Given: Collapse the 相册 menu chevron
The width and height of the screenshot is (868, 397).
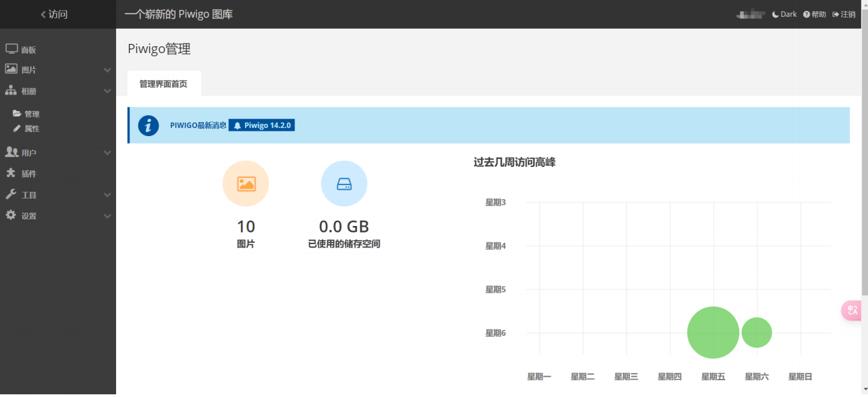Looking at the screenshot, I should [107, 91].
